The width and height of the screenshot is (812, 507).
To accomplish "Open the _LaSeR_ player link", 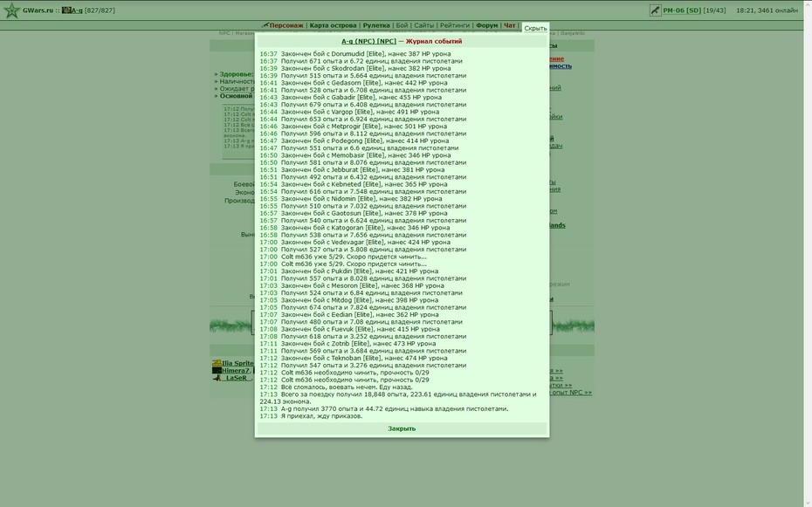I will [237, 378].
